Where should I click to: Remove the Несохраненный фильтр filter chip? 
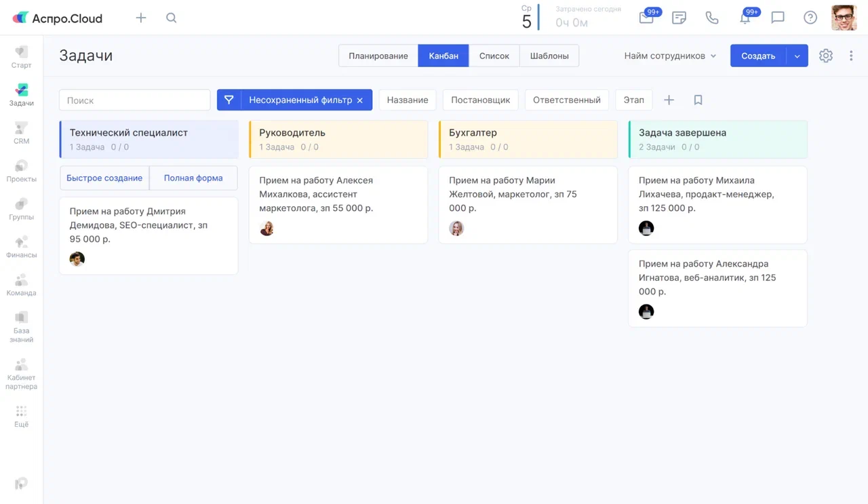[360, 100]
